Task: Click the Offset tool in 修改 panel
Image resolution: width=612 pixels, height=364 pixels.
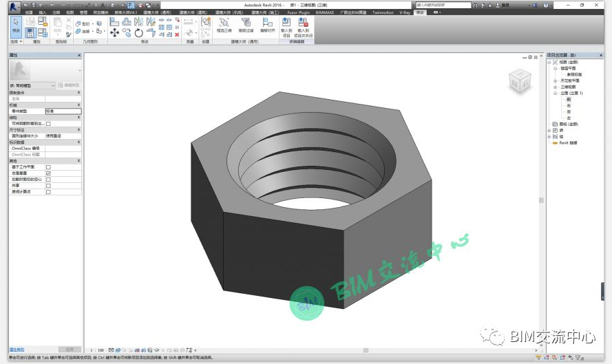Action: [x=127, y=21]
